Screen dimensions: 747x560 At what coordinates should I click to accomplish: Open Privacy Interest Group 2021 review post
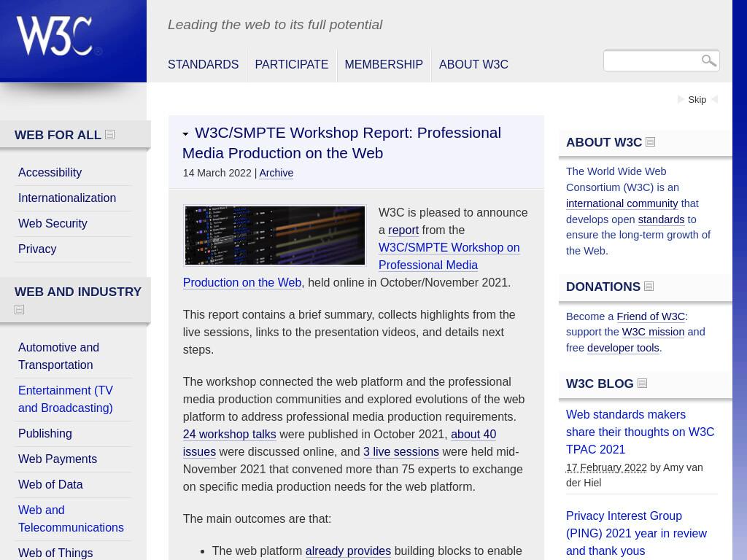[636, 533]
